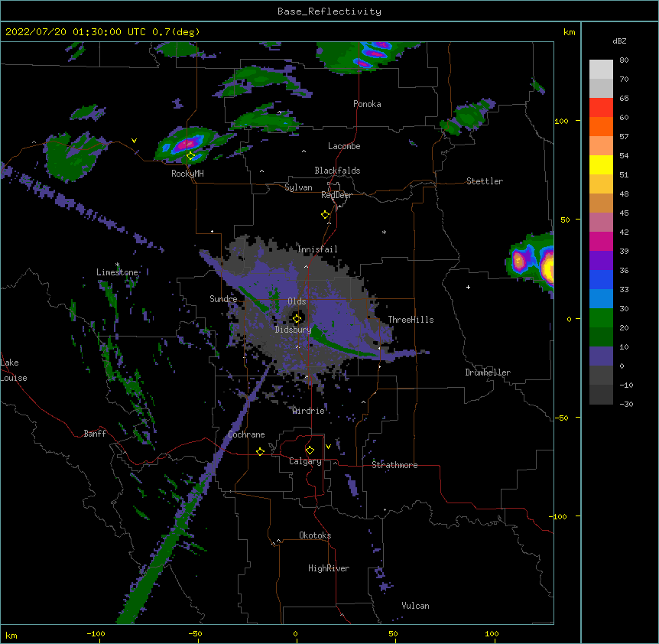Image resolution: width=659 pixels, height=644 pixels.
Task: Click the dBZ legend unit label
Action: point(619,41)
